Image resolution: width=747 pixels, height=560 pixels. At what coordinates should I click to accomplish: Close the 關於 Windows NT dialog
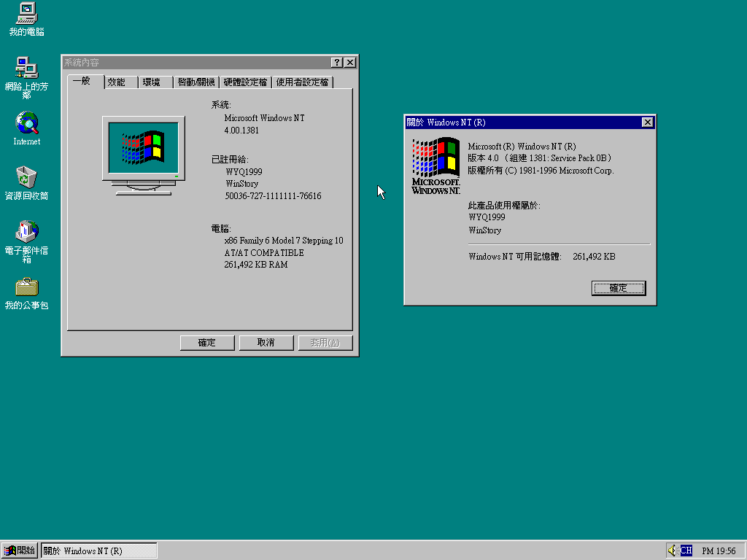(648, 122)
